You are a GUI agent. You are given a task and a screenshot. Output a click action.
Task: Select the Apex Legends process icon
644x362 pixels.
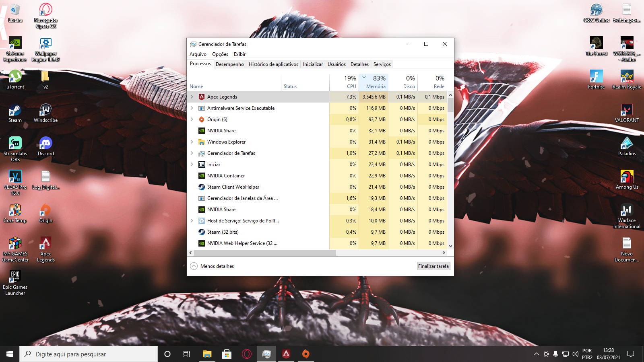coord(202,97)
